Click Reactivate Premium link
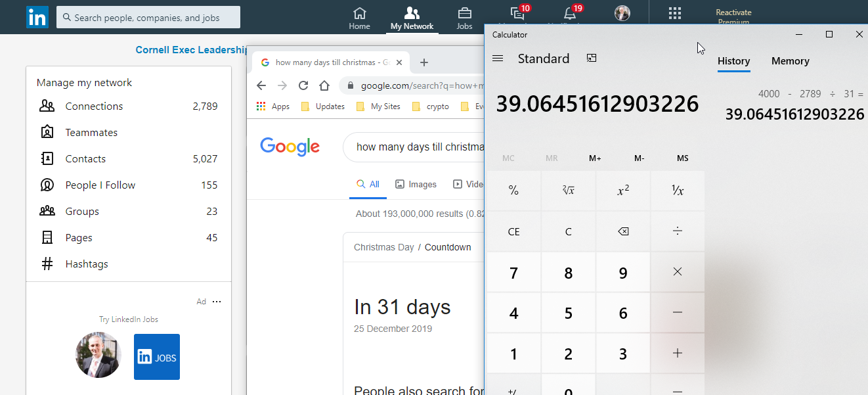This screenshot has height=395, width=868. pos(733,17)
